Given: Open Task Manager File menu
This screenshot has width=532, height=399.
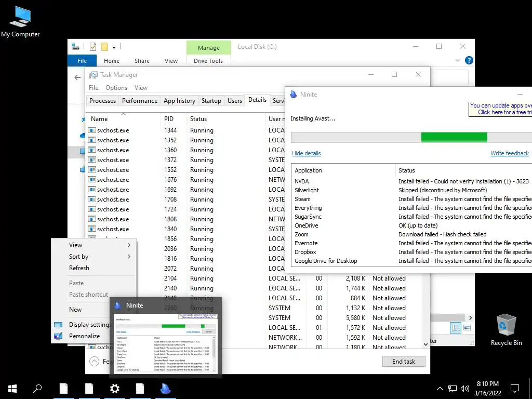Looking at the screenshot, I should pyautogui.click(x=94, y=87).
